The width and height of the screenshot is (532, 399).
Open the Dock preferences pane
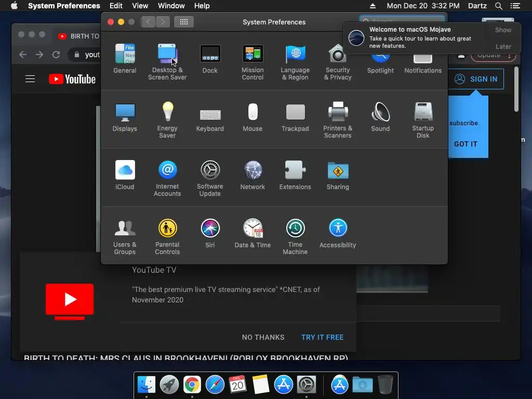(x=210, y=58)
